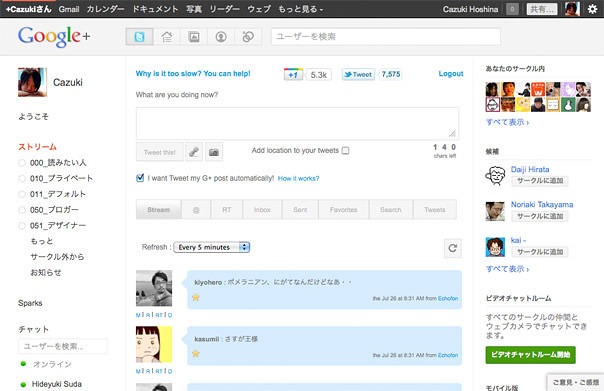Click the link attach icon below tweet box
Screen dimensions: 604x391
pos(194,152)
